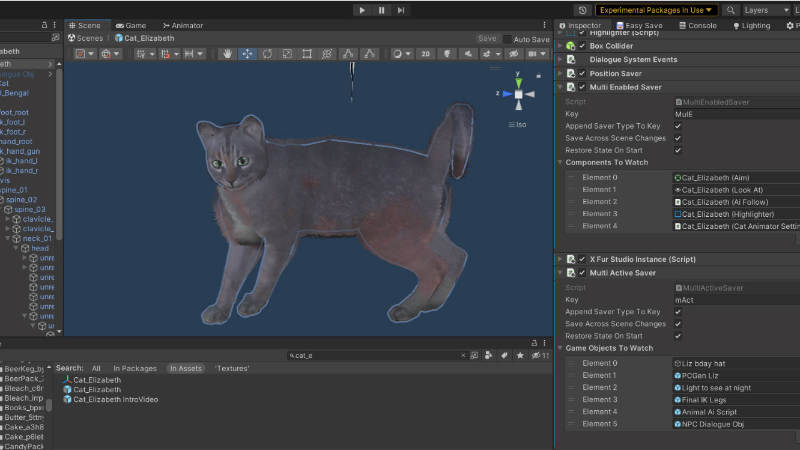Collapse neck_01 node in hierarchy

[8, 239]
